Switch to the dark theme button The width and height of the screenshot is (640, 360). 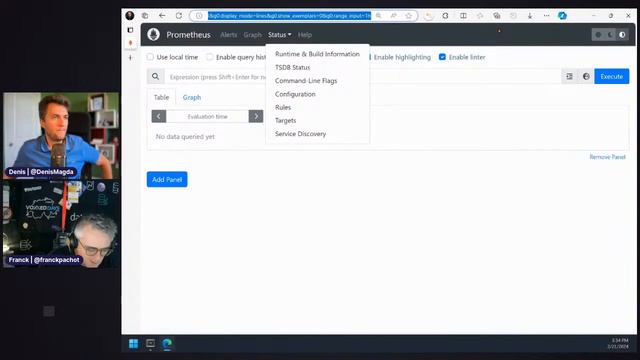pos(610,35)
